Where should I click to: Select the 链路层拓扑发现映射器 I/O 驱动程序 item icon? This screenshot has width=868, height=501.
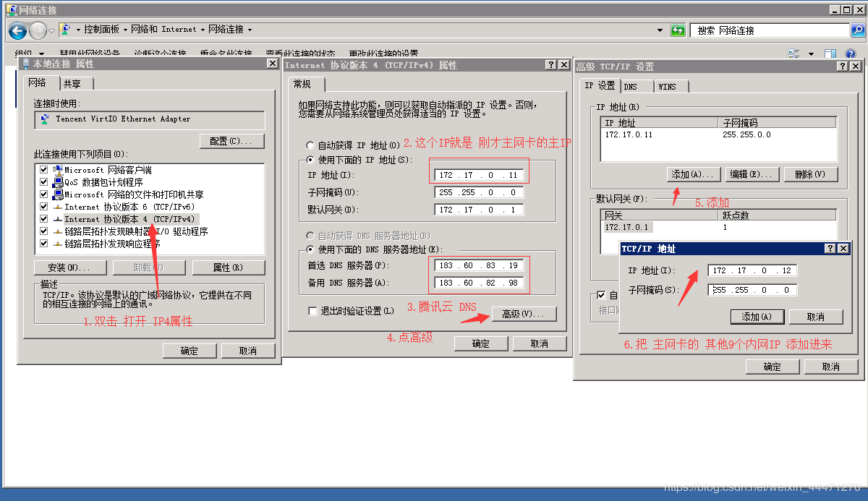pos(58,231)
